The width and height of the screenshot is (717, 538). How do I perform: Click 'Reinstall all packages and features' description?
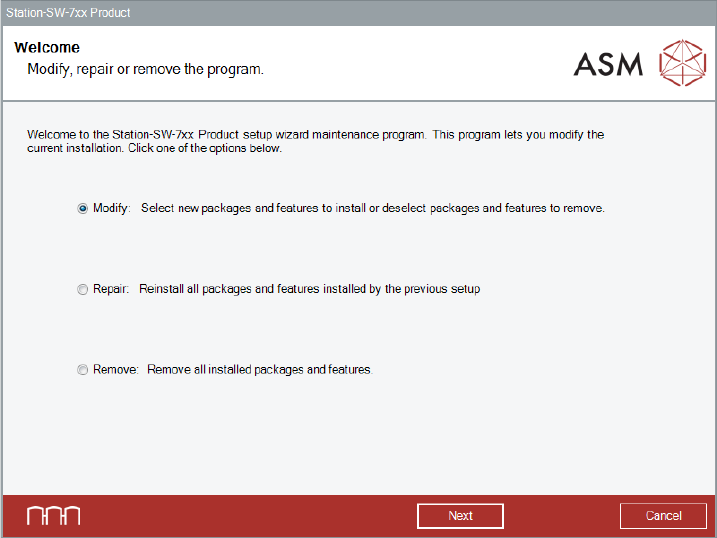point(310,289)
